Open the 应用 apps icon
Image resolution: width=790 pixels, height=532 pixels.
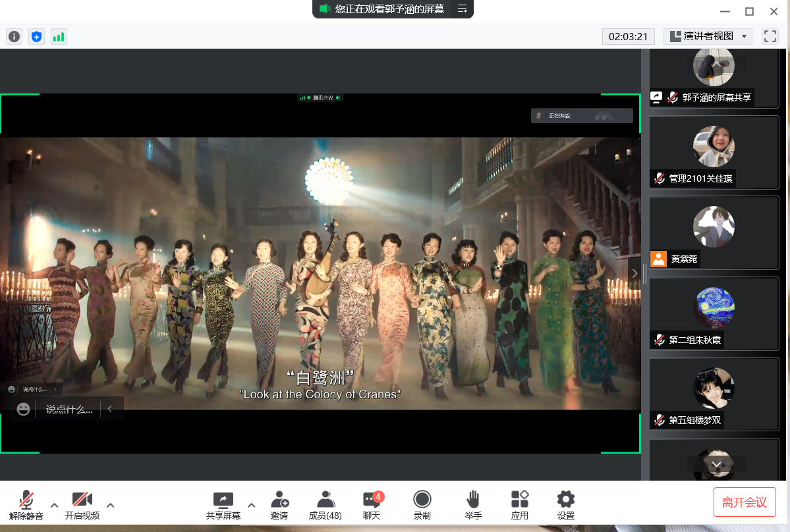click(x=520, y=505)
